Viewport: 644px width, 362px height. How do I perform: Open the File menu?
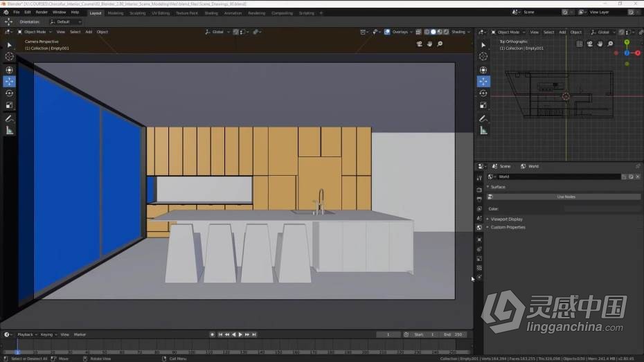click(x=17, y=12)
